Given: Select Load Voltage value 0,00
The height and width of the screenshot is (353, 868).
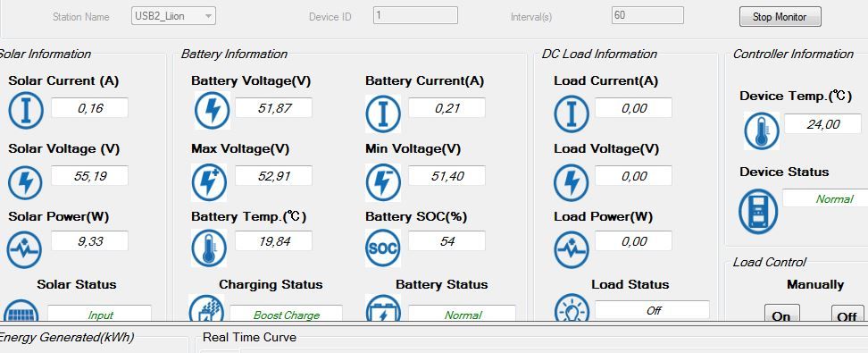Looking at the screenshot, I should click(633, 176).
